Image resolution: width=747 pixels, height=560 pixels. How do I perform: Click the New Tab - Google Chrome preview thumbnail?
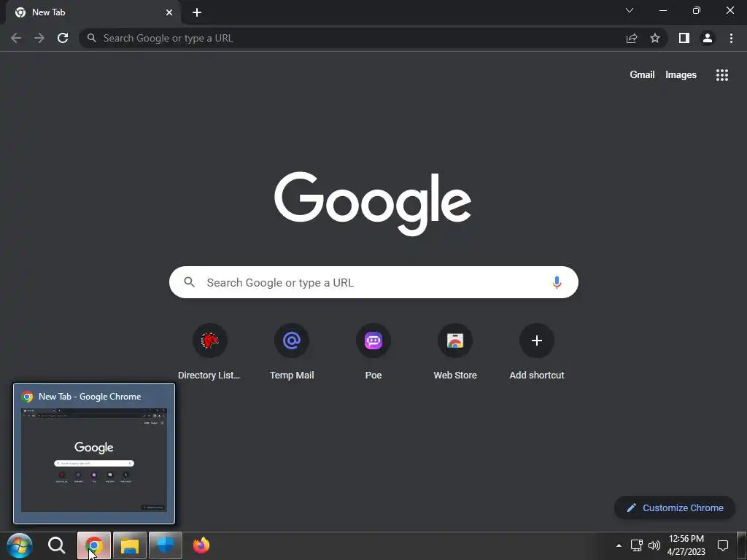(x=94, y=454)
